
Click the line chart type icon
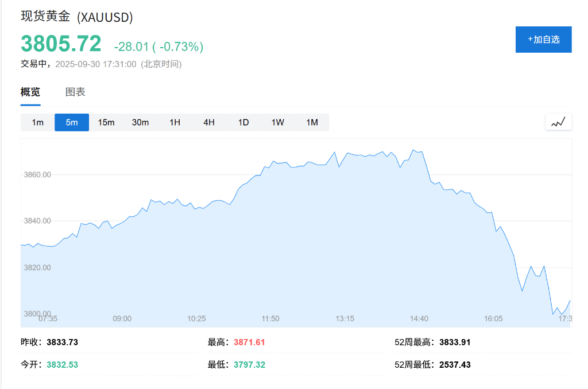558,122
